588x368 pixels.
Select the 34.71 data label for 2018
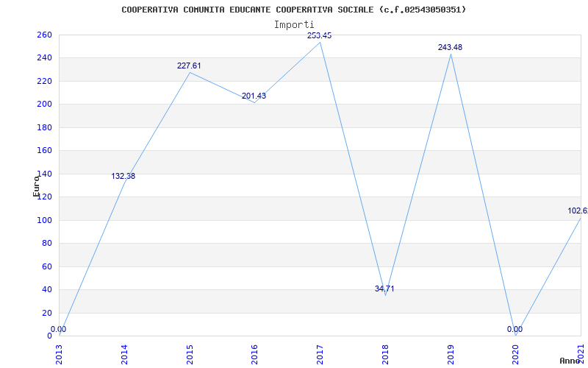pos(384,289)
